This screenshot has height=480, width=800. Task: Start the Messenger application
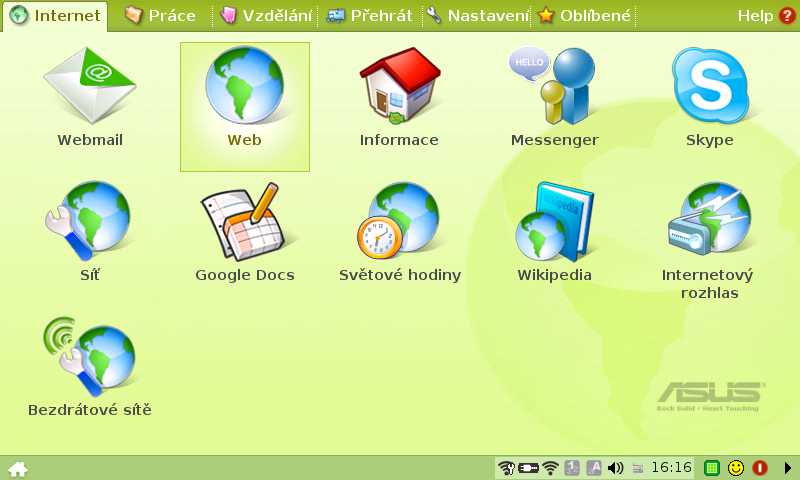coord(552,86)
